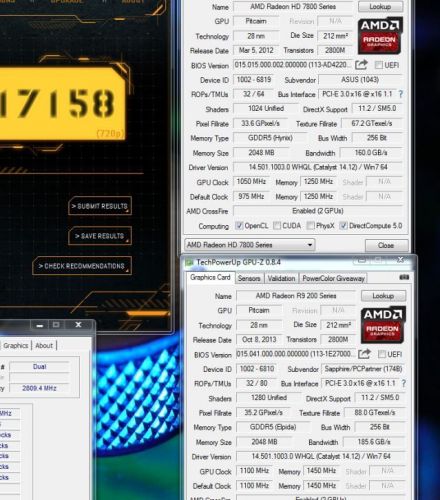This screenshot has height=500, width=440.
Task: Click the BIOS share icon in HD 7800 window
Action: coord(361,65)
